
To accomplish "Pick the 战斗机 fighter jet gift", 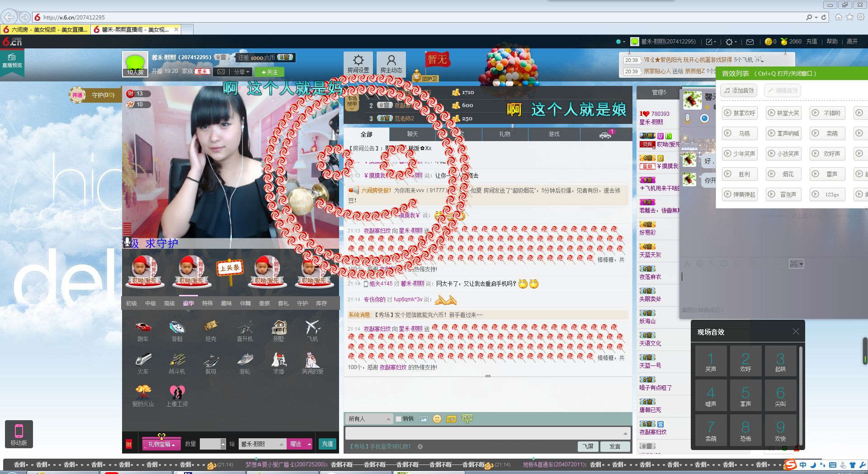I will (x=177, y=363).
